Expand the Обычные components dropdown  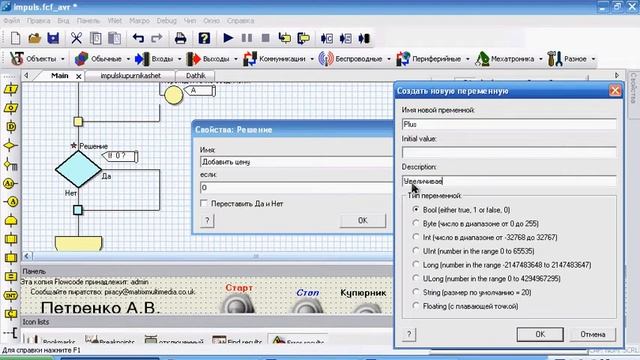128,59
